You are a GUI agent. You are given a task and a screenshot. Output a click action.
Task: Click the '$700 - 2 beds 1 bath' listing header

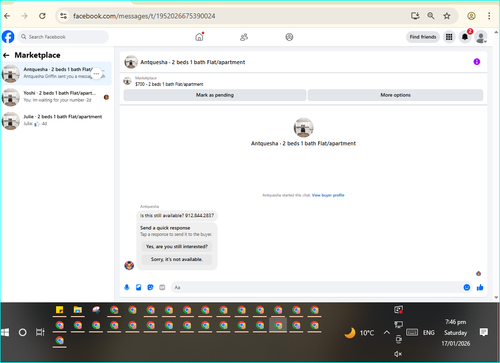(169, 84)
